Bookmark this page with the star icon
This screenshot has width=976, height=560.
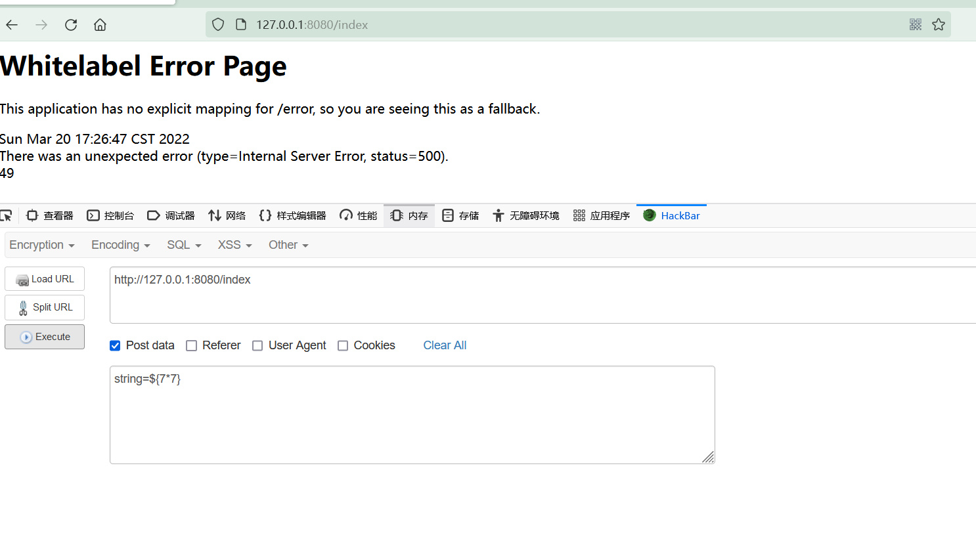(939, 24)
